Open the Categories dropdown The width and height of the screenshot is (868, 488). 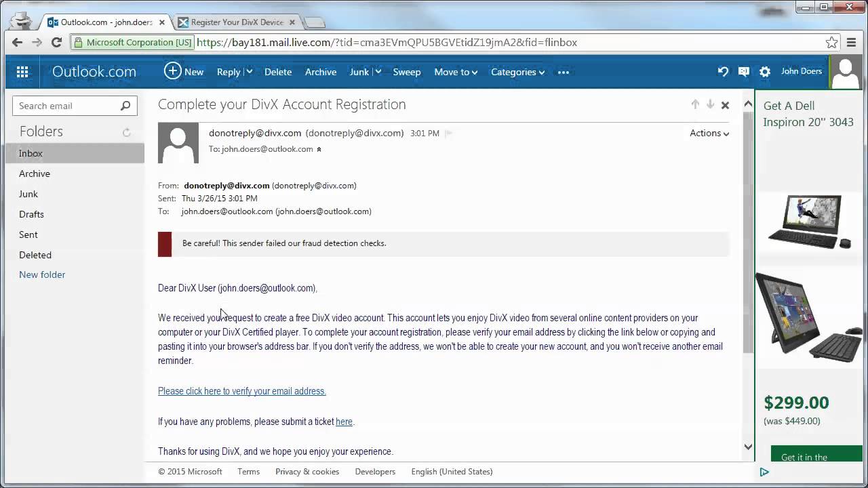pyautogui.click(x=518, y=72)
